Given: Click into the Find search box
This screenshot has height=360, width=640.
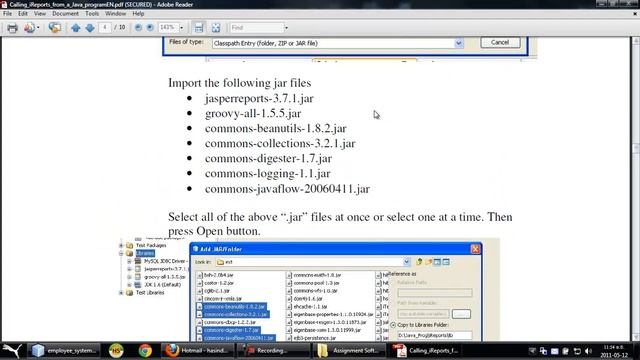Looking at the screenshot, I should (256, 28).
